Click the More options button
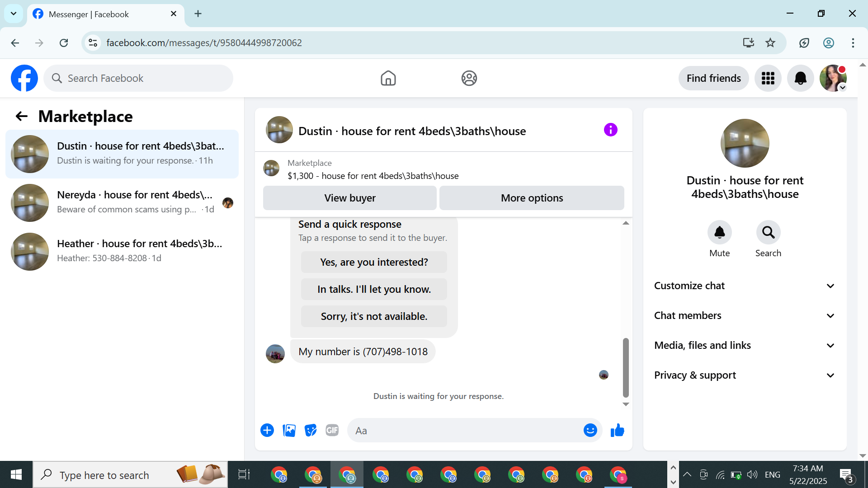The width and height of the screenshot is (868, 488). click(x=532, y=198)
